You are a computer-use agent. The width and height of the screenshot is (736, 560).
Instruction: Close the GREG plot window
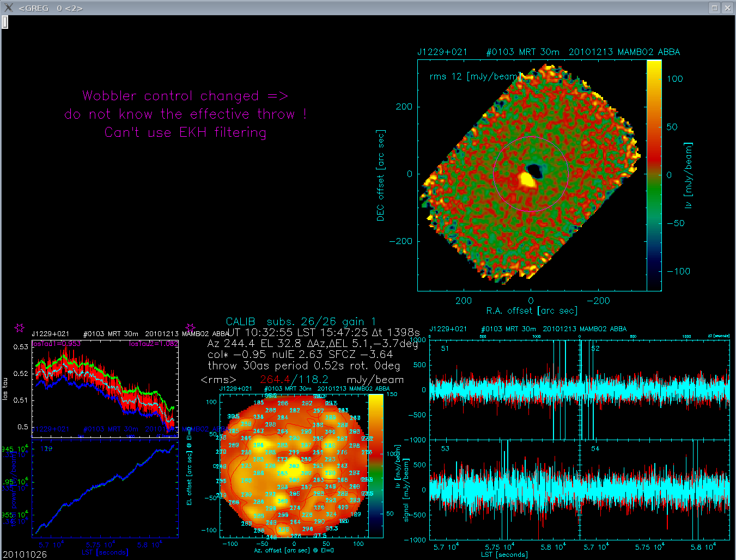[727, 8]
